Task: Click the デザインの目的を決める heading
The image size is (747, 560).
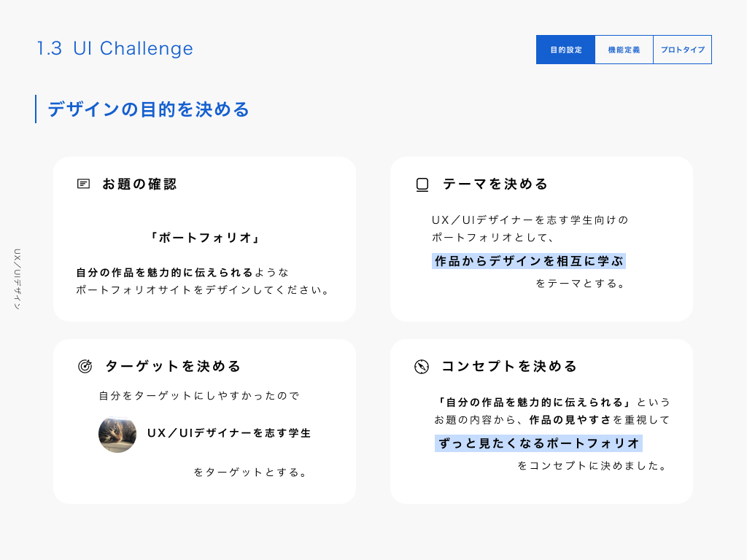Action: (149, 109)
